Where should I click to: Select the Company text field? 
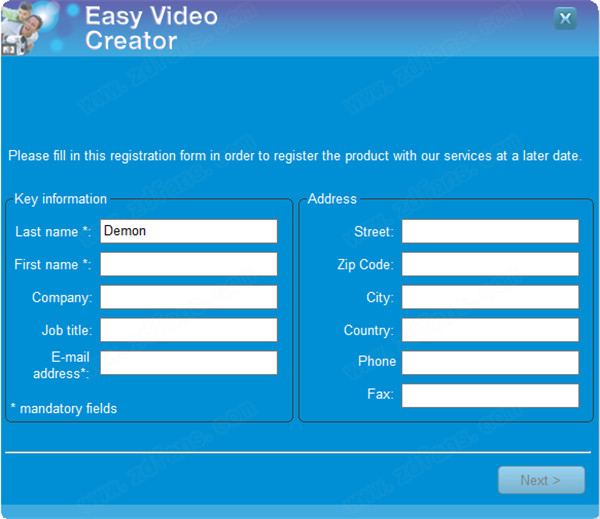189,297
